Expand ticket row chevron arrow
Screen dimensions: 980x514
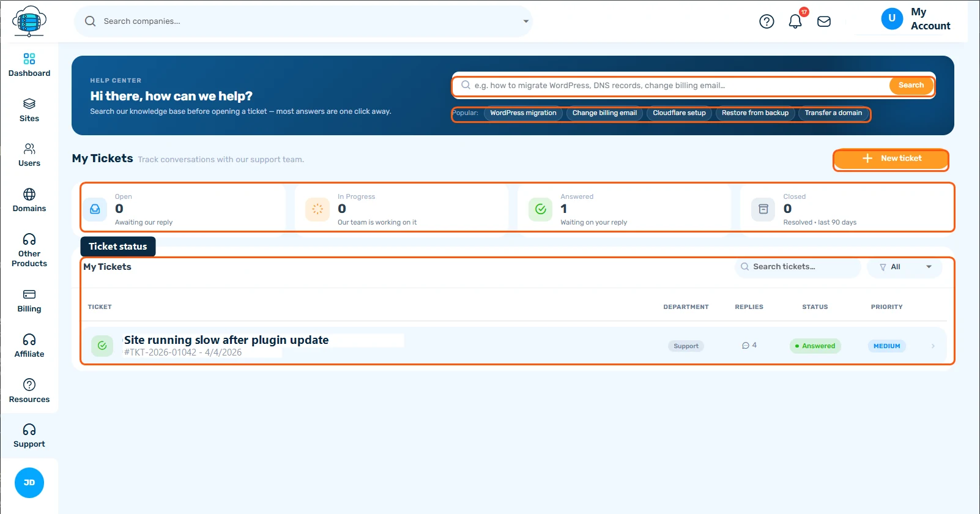pyautogui.click(x=933, y=346)
